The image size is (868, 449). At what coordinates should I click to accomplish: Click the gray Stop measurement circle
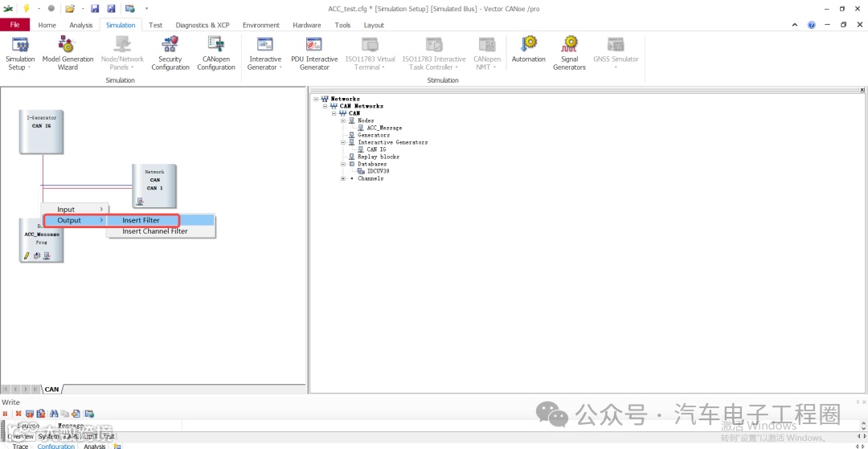coord(51,8)
